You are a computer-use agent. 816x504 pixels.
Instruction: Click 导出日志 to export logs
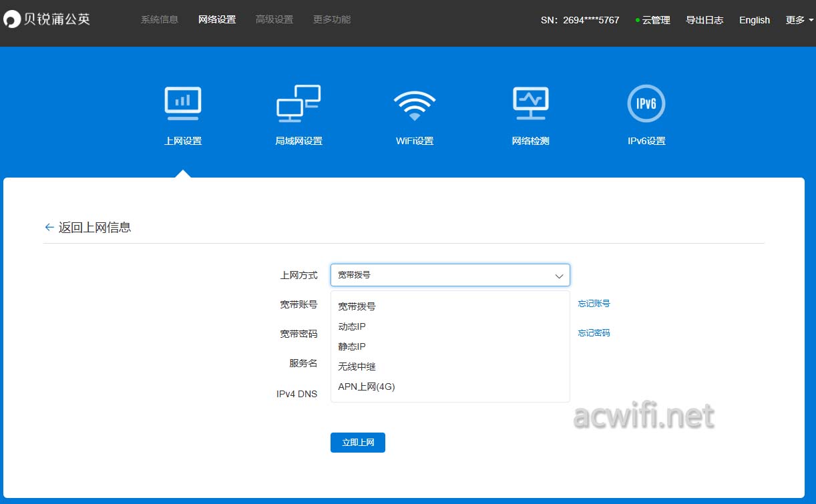[704, 20]
